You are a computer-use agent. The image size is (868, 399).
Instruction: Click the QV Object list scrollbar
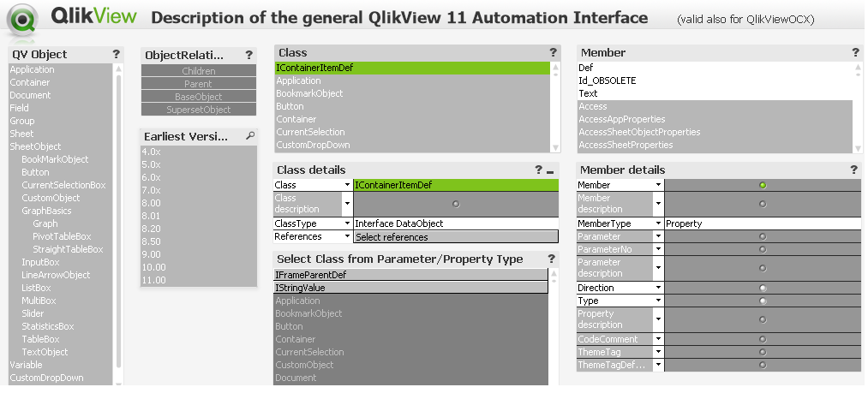click(x=118, y=222)
